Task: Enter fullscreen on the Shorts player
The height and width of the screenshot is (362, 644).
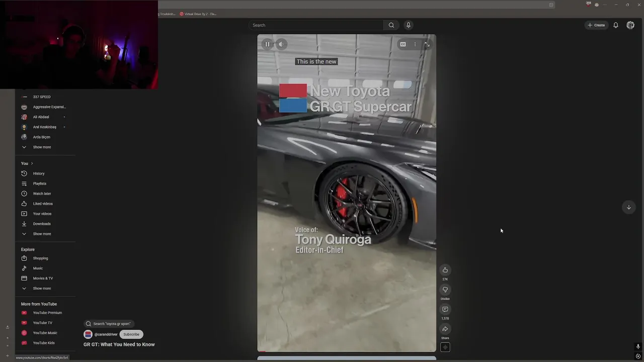Action: (427, 44)
